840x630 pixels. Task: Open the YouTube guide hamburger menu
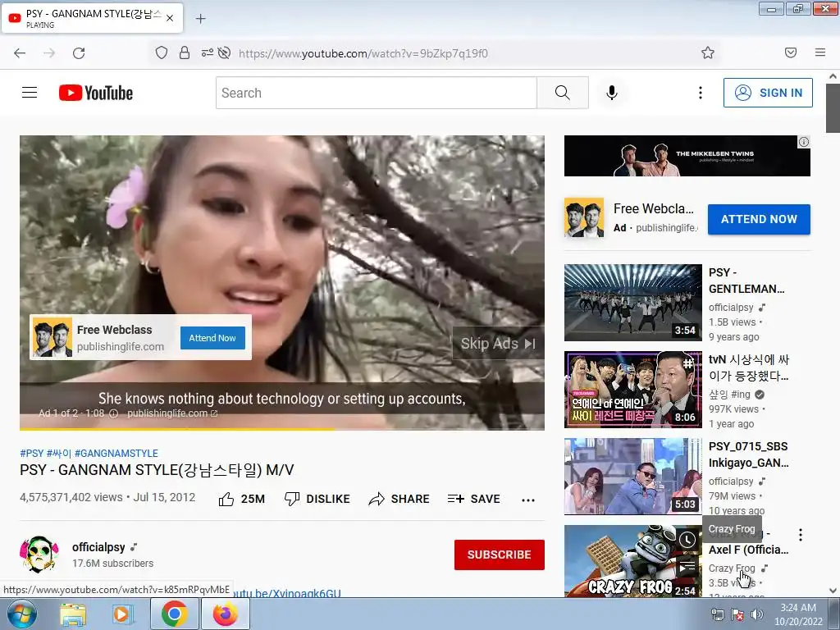pyautogui.click(x=30, y=93)
